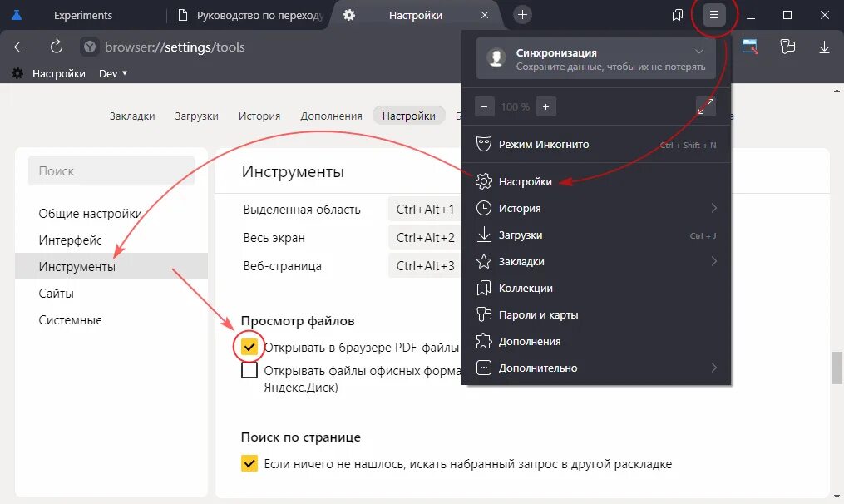Open the hamburger menu button

[713, 14]
